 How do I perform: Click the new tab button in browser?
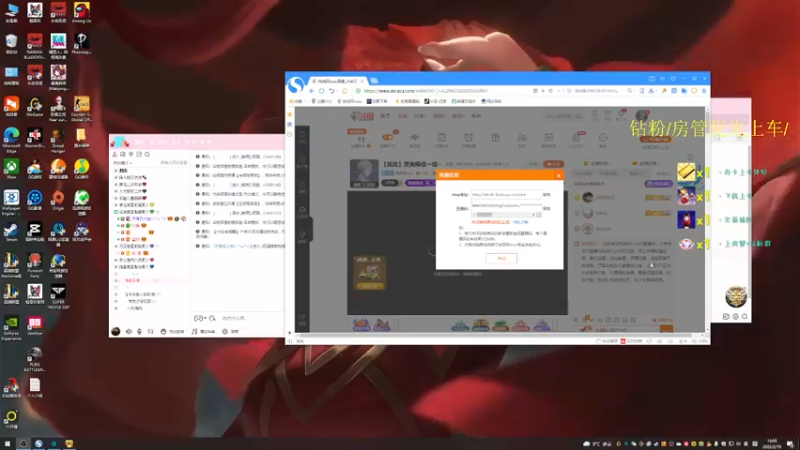374,81
